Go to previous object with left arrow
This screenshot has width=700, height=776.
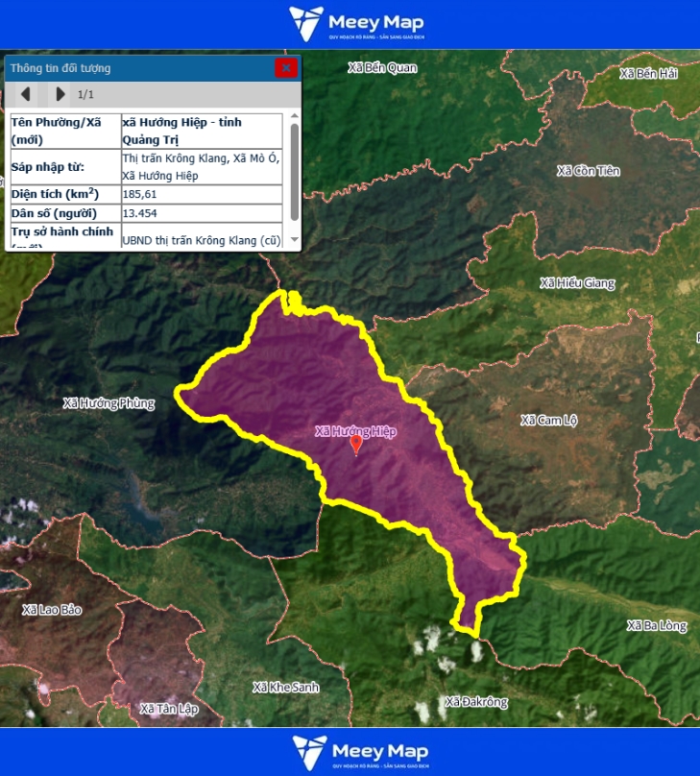(26, 94)
